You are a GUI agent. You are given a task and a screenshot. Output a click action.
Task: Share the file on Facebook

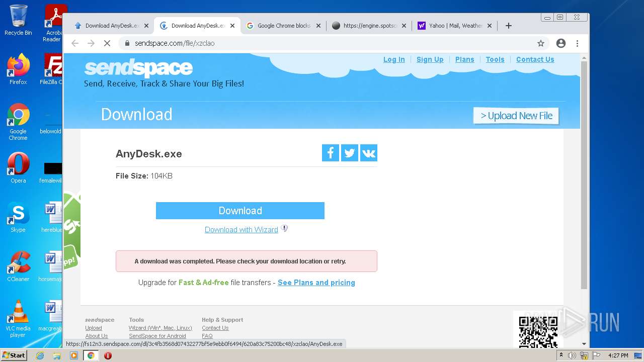[331, 153]
